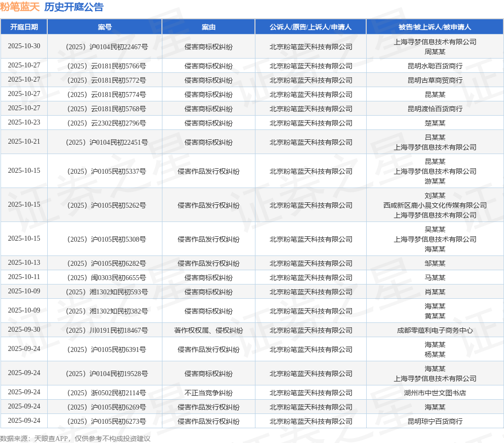Click defendant 成都零蕴利电子商务中心
504x443 pixels.
435,330
